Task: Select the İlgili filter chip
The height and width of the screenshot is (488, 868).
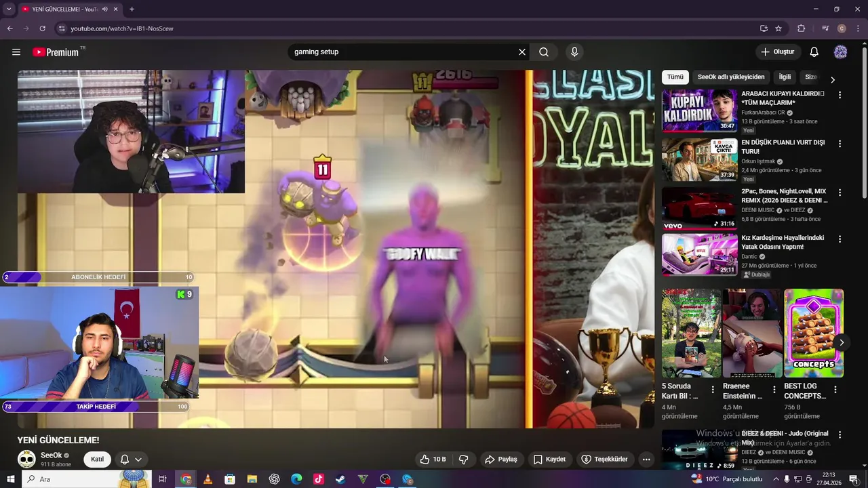Action: pyautogui.click(x=785, y=77)
